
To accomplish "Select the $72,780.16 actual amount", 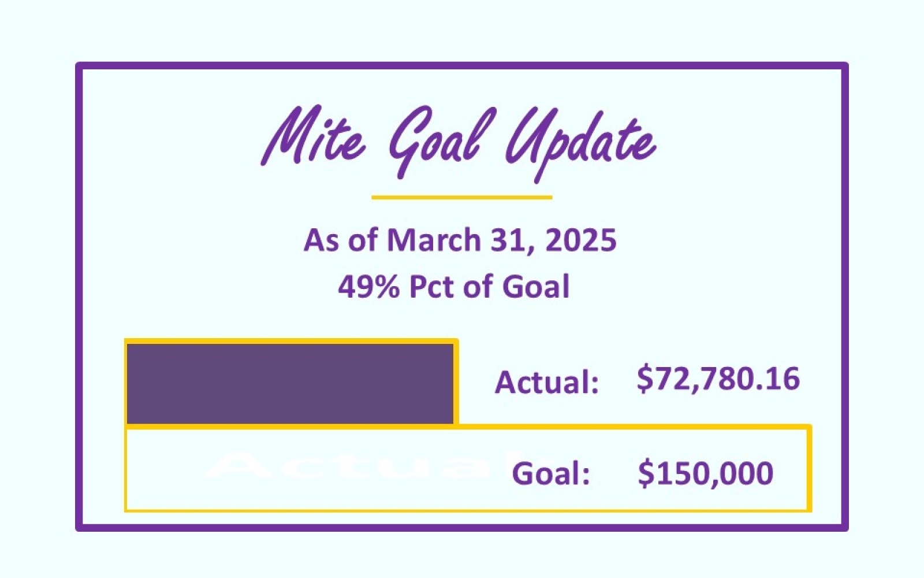I will point(718,380).
